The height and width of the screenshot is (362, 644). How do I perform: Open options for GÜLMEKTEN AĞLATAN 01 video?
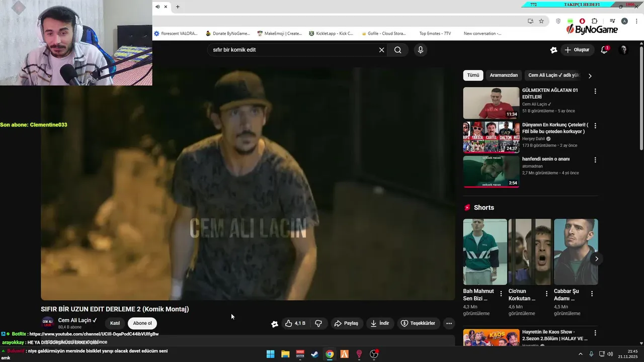pyautogui.click(x=595, y=91)
